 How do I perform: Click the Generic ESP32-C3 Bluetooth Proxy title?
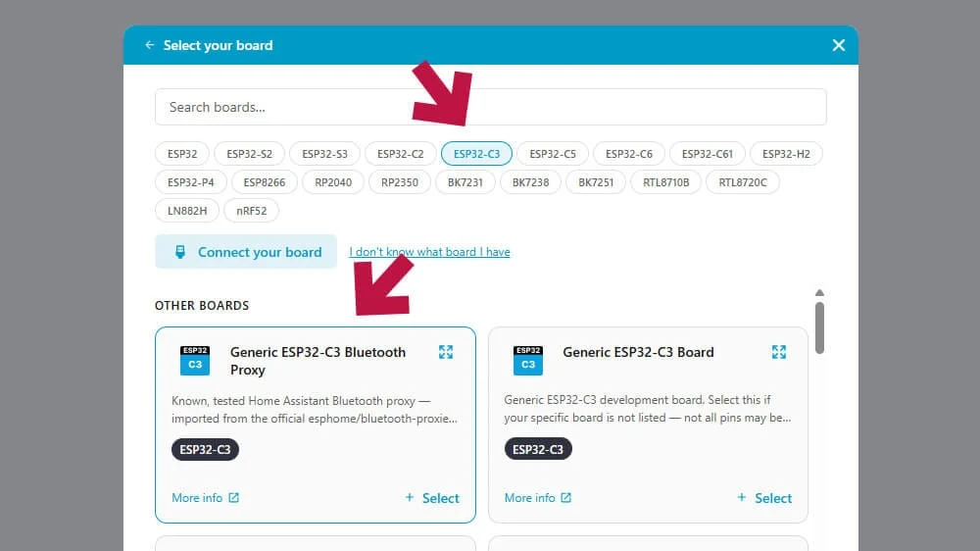[318, 361]
